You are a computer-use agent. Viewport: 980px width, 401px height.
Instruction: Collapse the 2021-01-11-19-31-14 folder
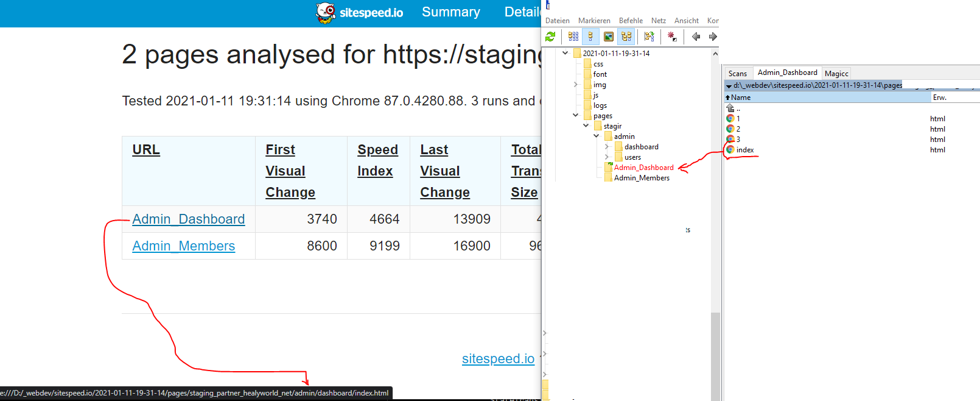565,53
